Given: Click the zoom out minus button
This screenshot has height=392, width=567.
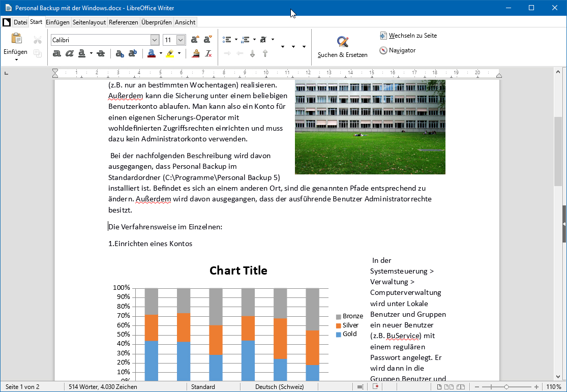Looking at the screenshot, I should (x=477, y=386).
